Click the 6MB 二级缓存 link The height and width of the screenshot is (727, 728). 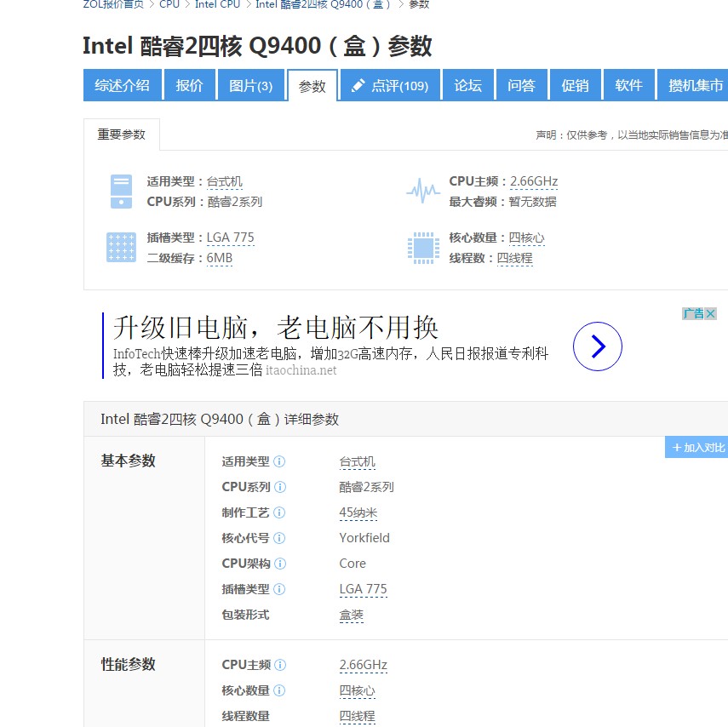pos(219,258)
